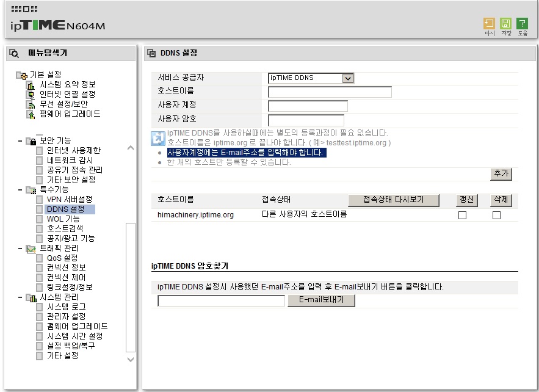Click the 트래픽 관리 graph icon
The height and width of the screenshot is (392, 539).
(31, 249)
